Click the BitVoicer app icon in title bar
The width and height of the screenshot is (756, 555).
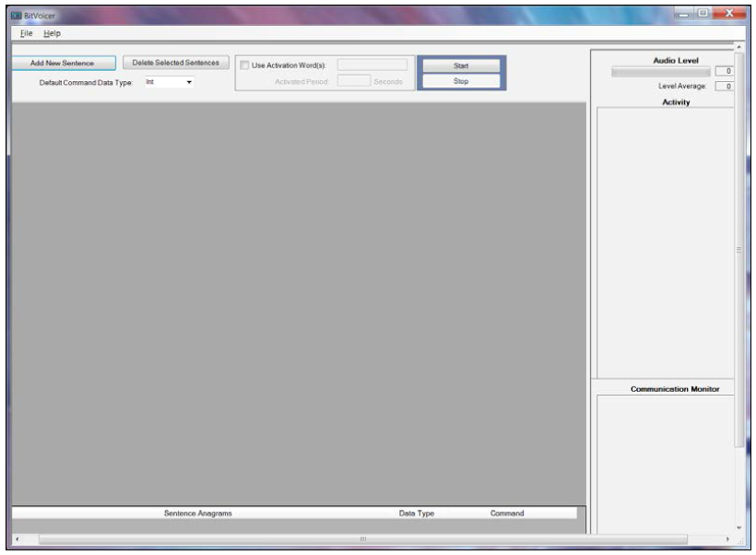click(16, 16)
